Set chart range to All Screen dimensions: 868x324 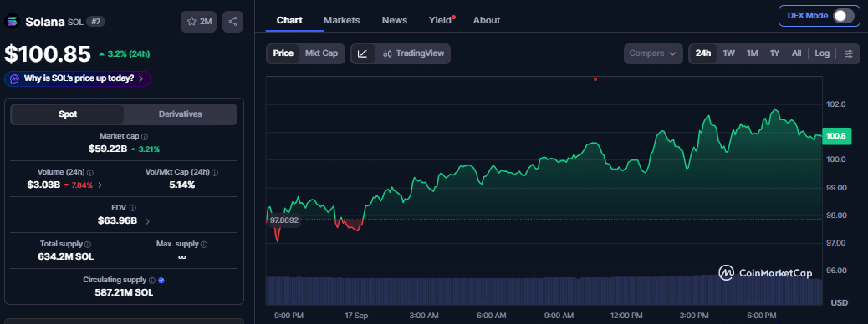797,53
